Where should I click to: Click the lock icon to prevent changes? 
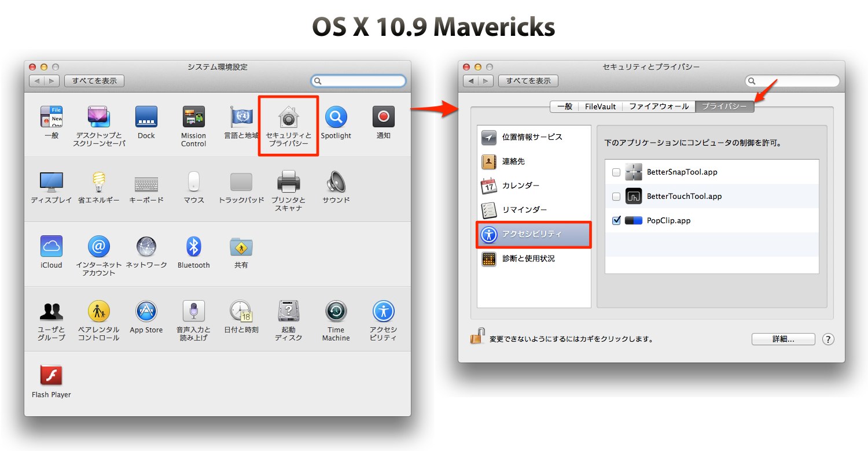pyautogui.click(x=477, y=337)
